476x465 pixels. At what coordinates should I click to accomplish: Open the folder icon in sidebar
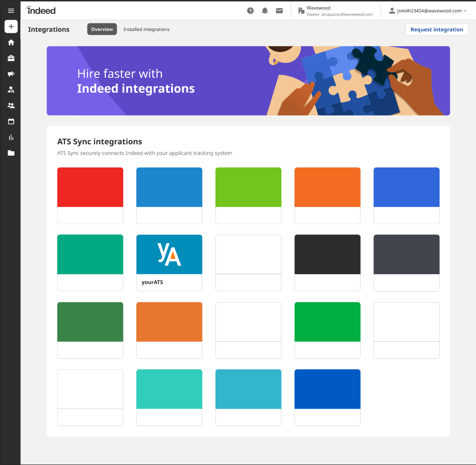11,153
